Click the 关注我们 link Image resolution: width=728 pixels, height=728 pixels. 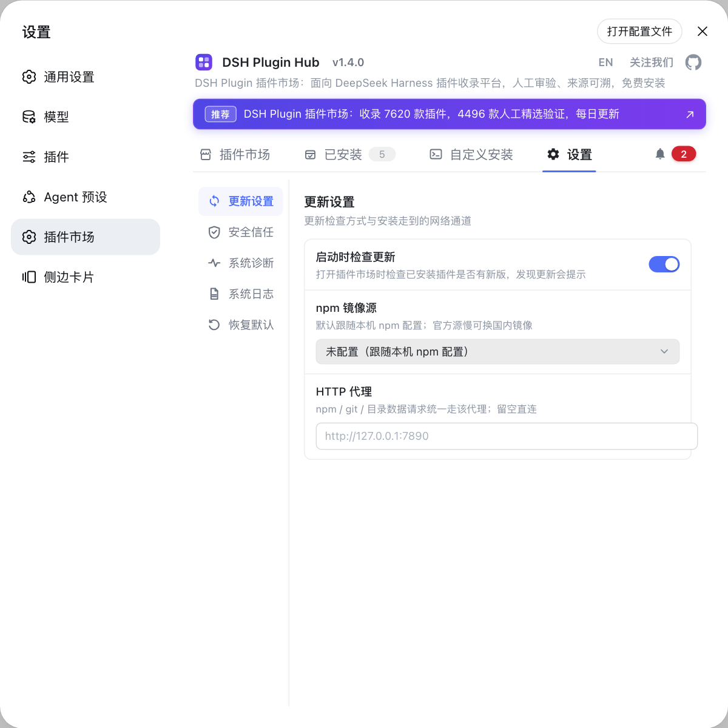coord(652,62)
